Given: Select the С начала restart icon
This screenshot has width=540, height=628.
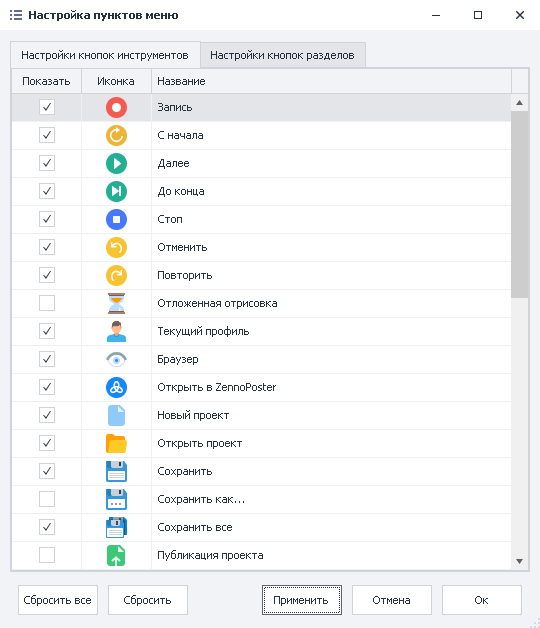Looking at the screenshot, I should click(116, 135).
